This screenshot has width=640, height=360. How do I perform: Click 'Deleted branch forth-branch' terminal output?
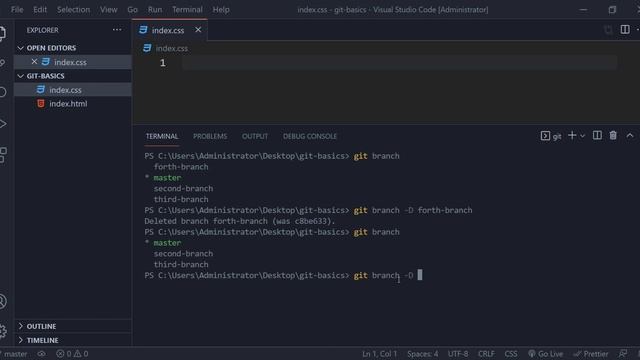[240, 221]
